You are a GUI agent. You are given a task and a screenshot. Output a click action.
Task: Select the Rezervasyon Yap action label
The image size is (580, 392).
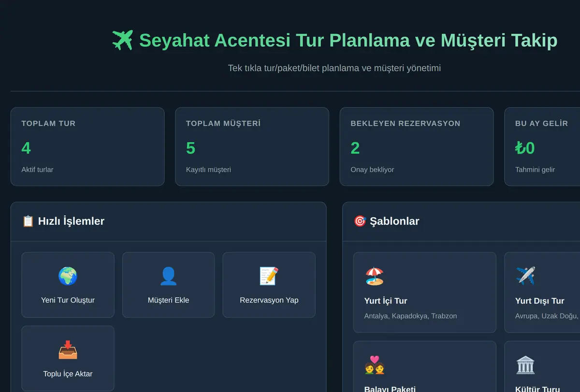(x=269, y=300)
